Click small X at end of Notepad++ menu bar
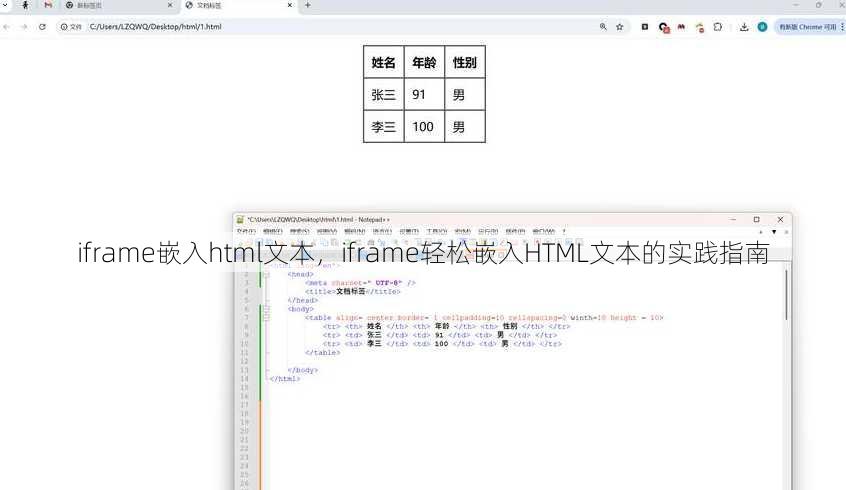This screenshot has width=846, height=490. click(x=786, y=232)
